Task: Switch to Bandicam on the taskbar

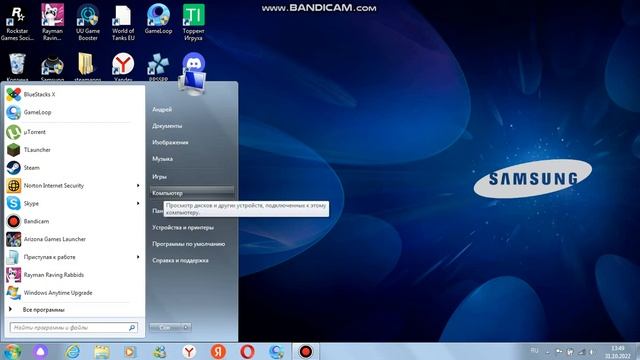Action: 306,351
